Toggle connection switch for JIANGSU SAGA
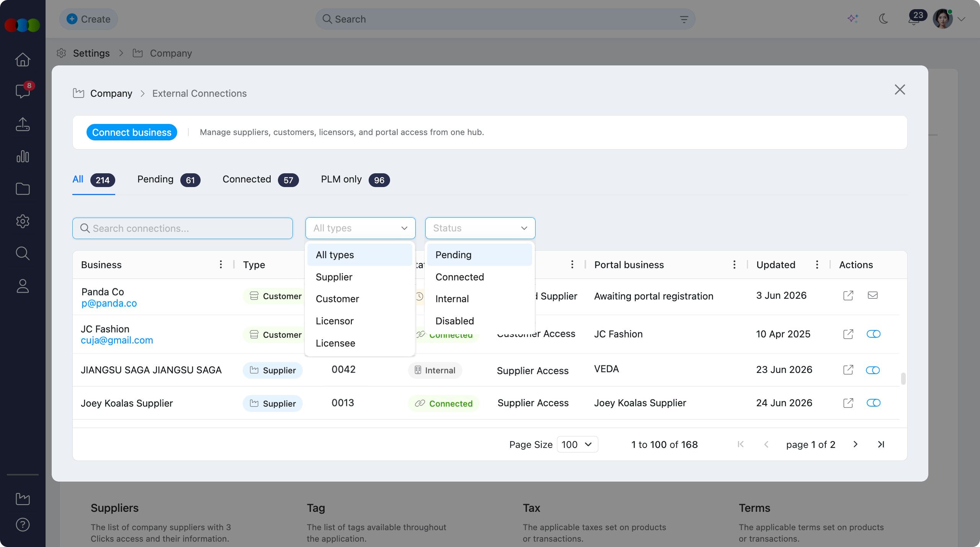The height and width of the screenshot is (547, 980). (x=873, y=370)
